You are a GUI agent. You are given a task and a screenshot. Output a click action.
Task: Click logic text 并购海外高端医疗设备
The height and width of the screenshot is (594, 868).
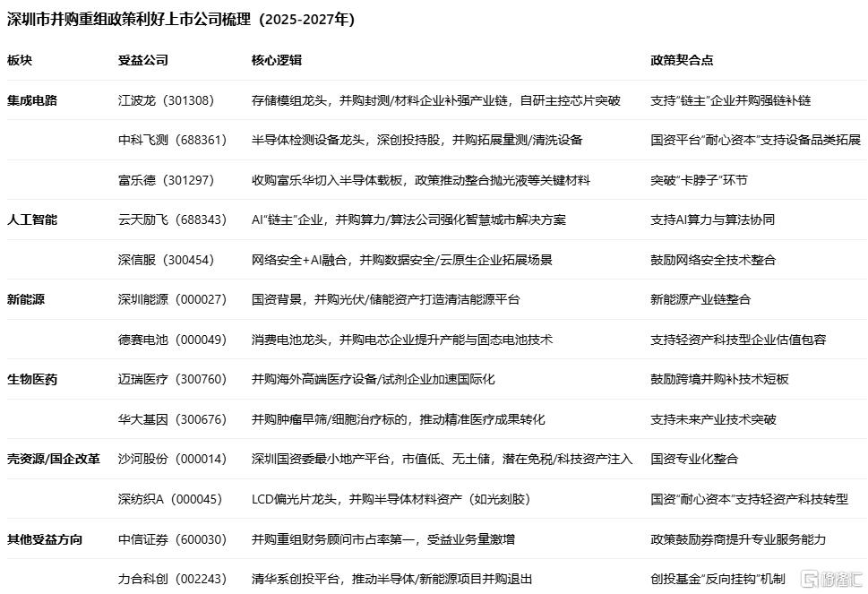[x=314, y=379]
